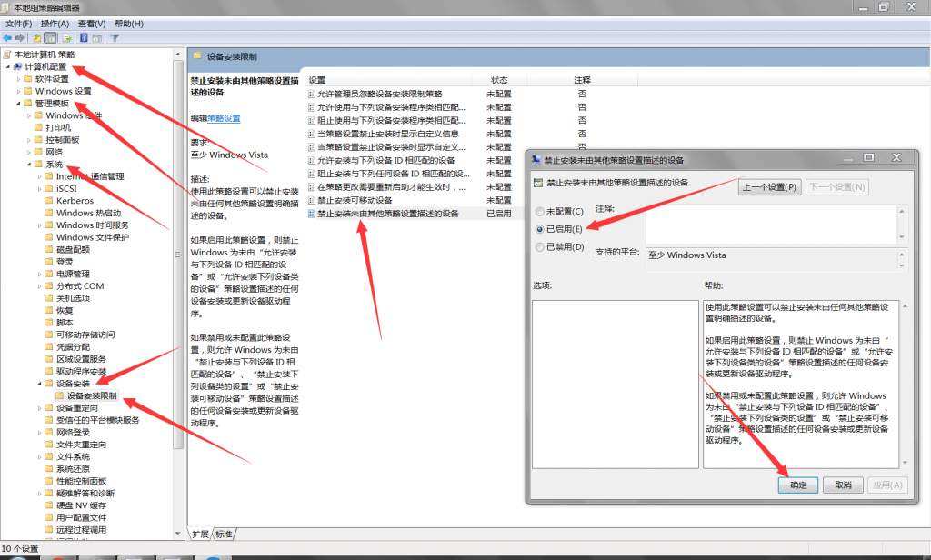This screenshot has width=931, height=560.
Task: Expand the 软件设置 tree node
Action: (17, 79)
